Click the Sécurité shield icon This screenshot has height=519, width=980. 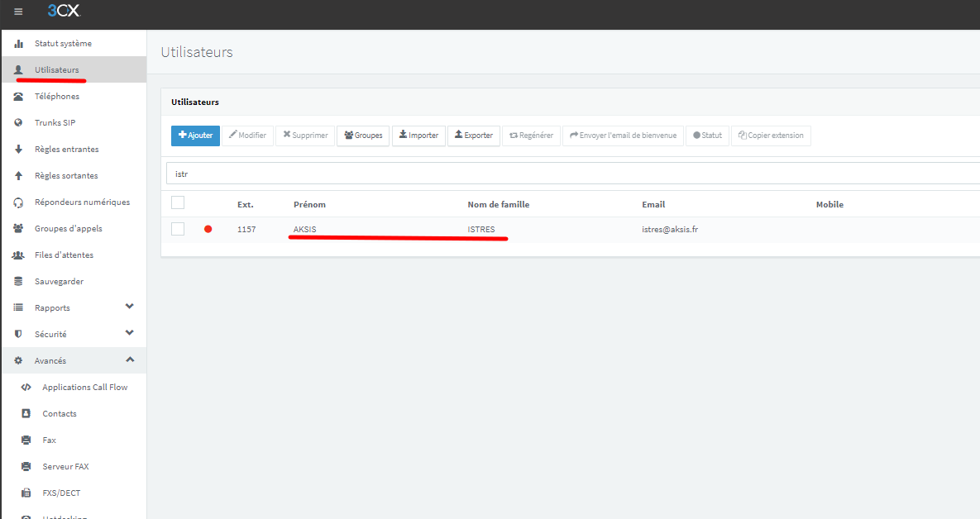19,334
